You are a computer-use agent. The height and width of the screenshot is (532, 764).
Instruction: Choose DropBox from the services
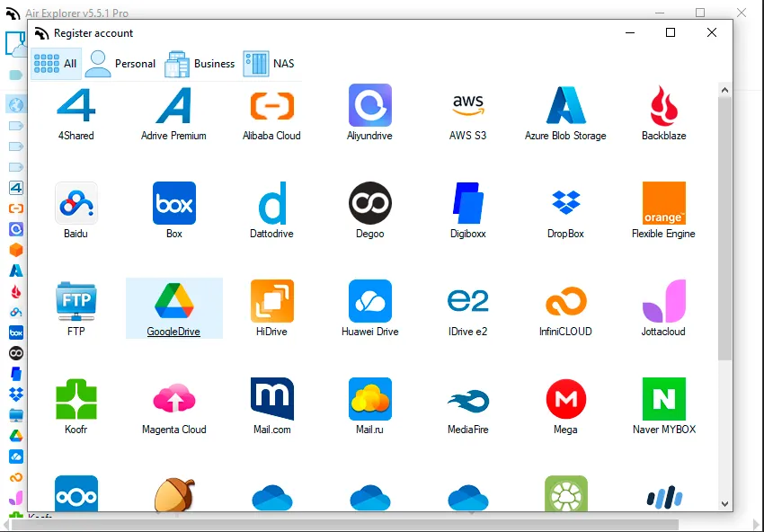(x=565, y=203)
